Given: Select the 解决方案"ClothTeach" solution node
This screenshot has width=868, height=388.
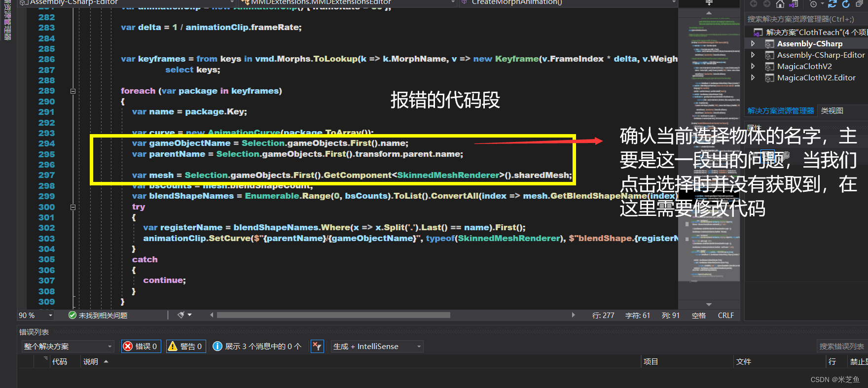Looking at the screenshot, I should (816, 33).
